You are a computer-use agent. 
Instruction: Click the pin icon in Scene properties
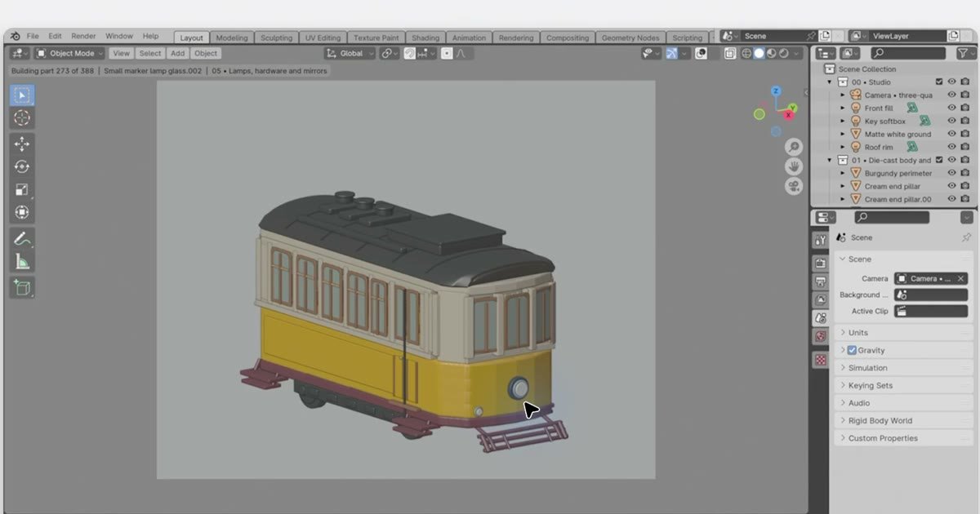[x=967, y=237]
